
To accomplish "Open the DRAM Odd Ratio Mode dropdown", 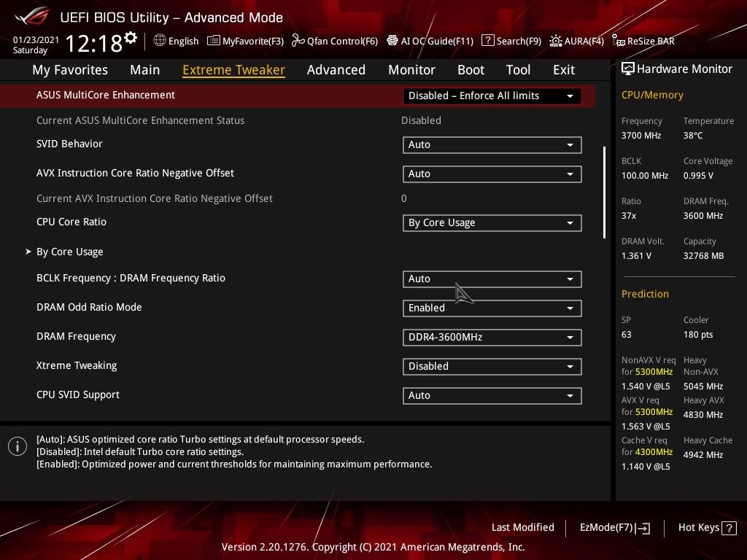I will coord(492,308).
